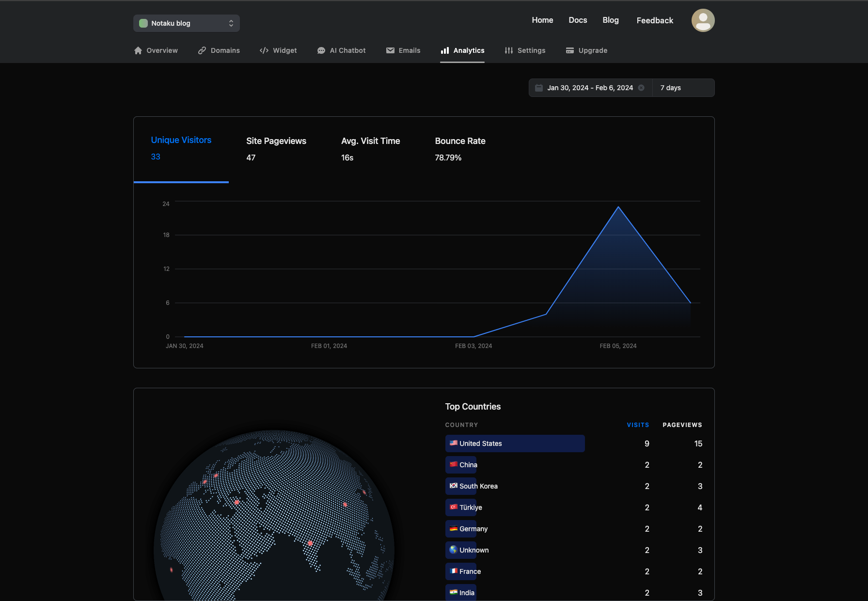Open the Jan 30 - Feb 6 date range field

[590, 88]
